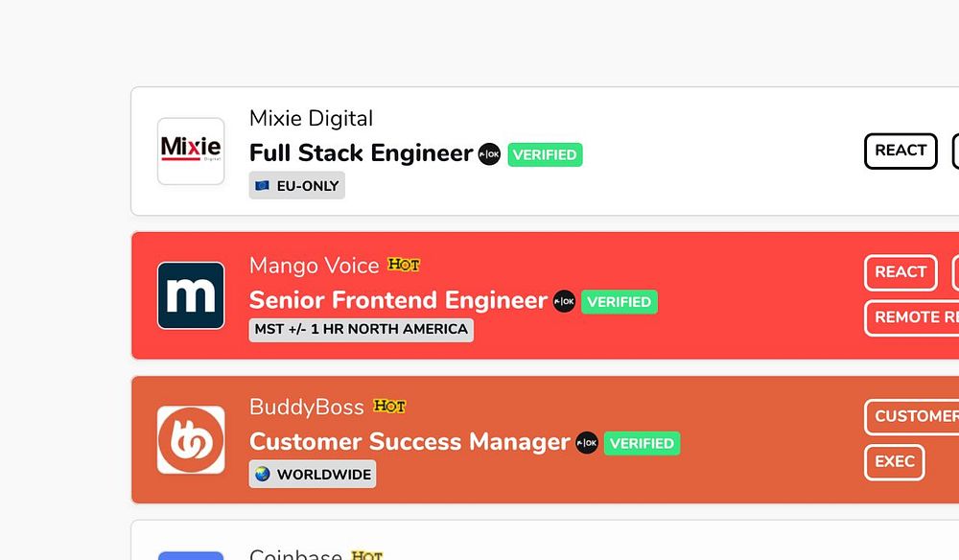This screenshot has width=959, height=560.
Task: Click the WORLDWIDE location badge
Action: tap(313, 475)
